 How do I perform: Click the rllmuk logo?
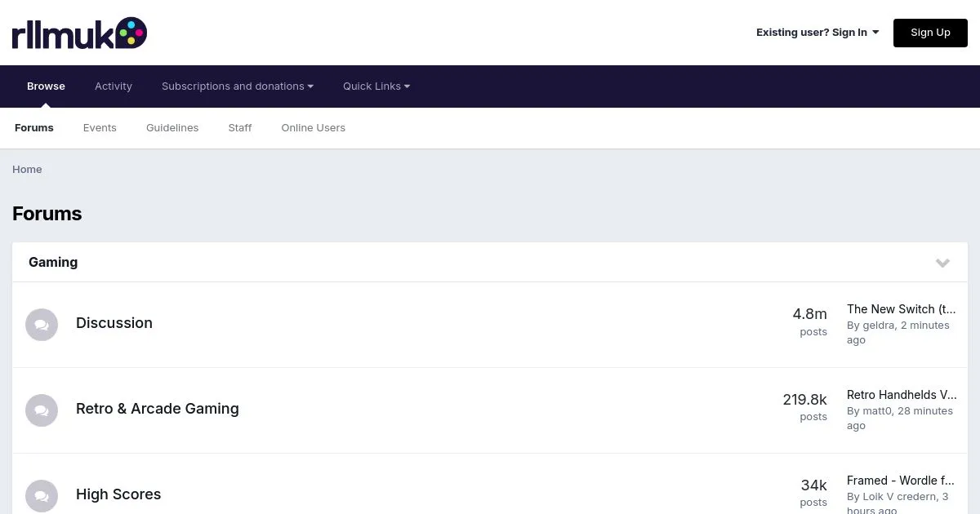pyautogui.click(x=79, y=33)
